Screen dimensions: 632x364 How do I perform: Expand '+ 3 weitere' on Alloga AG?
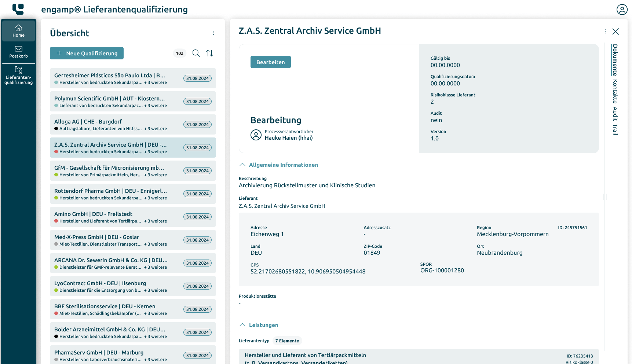point(156,129)
